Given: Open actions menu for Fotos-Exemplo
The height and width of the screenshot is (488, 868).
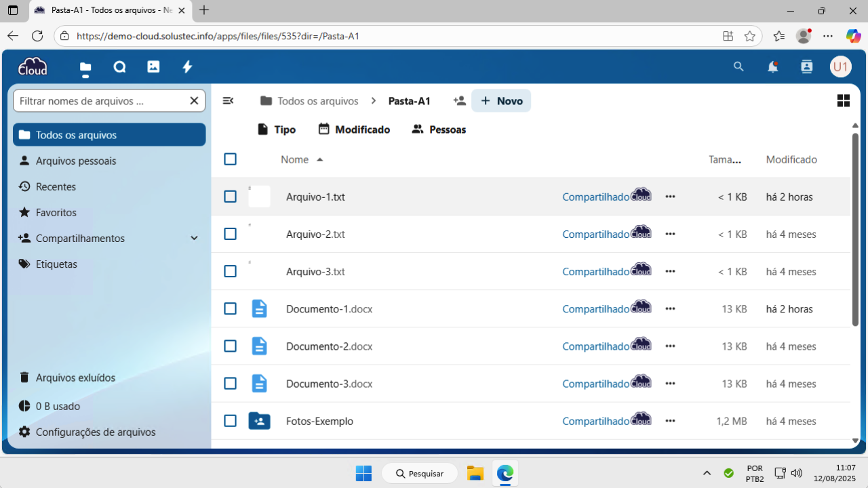Looking at the screenshot, I should point(670,421).
